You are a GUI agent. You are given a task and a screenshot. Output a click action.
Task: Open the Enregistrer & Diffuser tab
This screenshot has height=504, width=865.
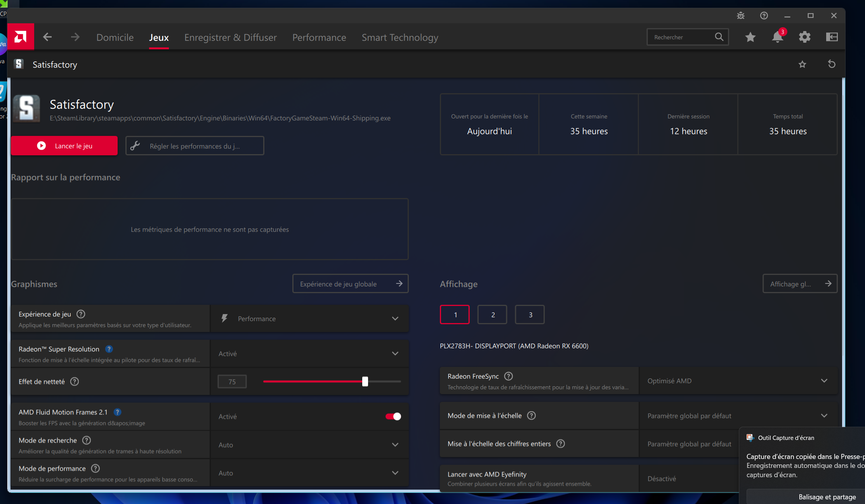click(x=230, y=37)
